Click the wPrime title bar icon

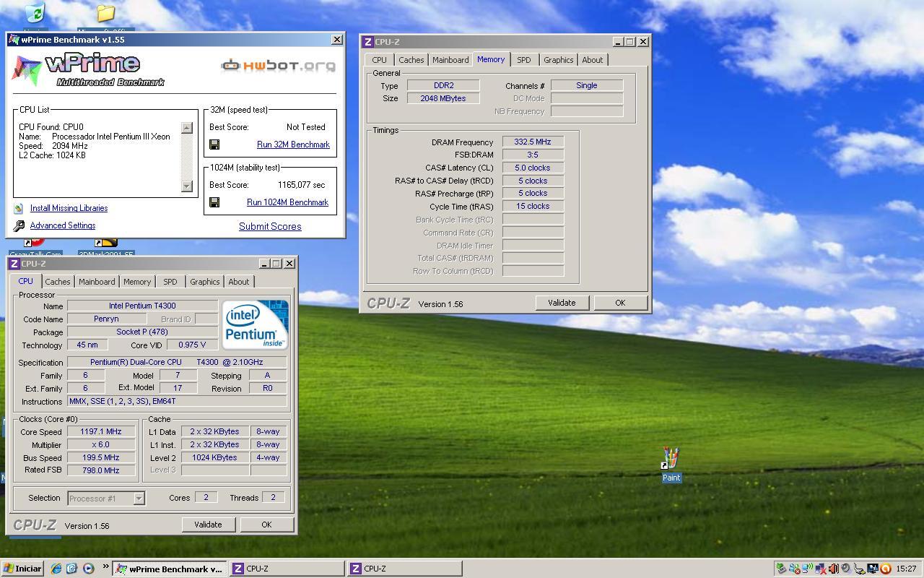14,40
